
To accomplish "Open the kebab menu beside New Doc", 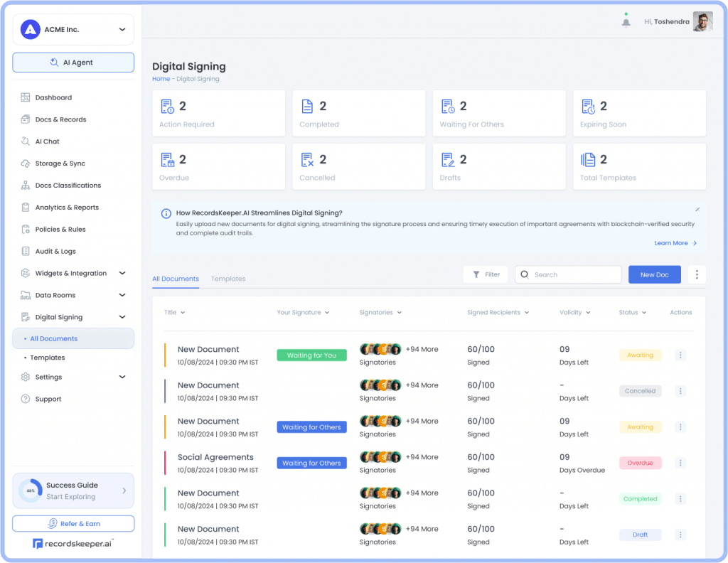I will tap(697, 274).
